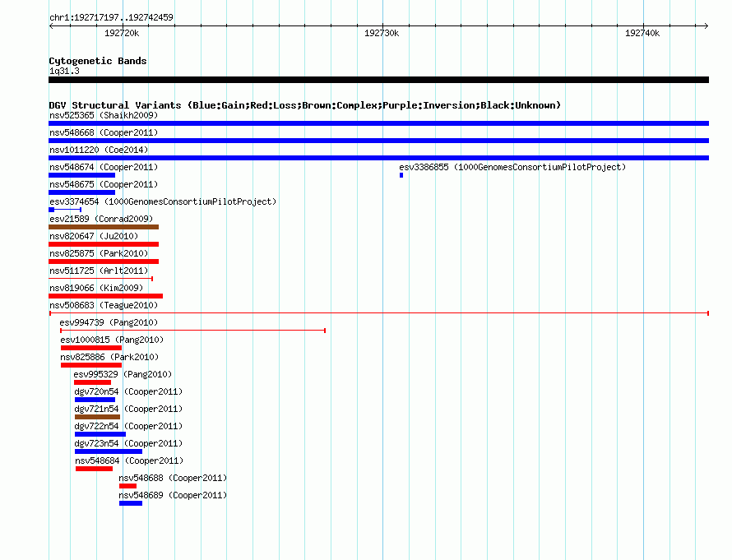
Task: Select the blue nsv1011220 gain bar
Action: click(x=378, y=158)
